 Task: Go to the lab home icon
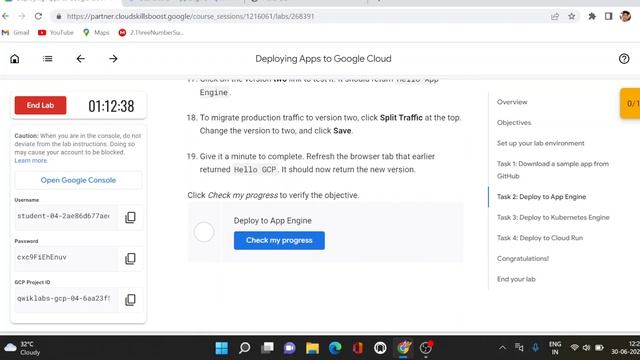point(15,59)
